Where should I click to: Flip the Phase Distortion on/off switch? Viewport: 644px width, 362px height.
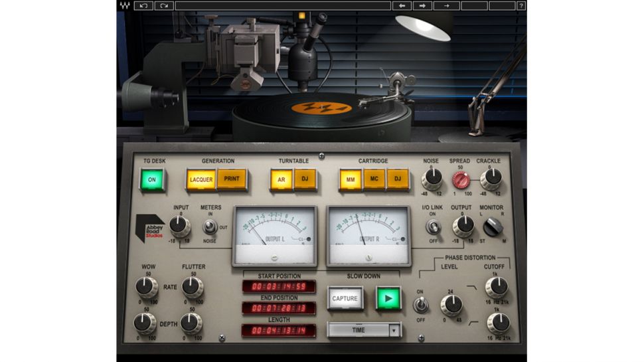coord(420,305)
